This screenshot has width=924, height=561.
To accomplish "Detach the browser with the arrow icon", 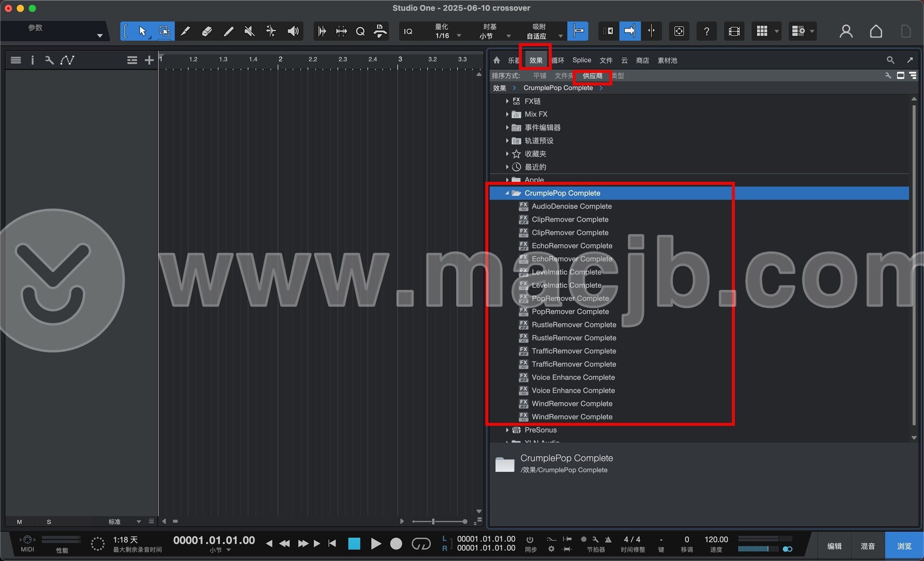I will (910, 60).
